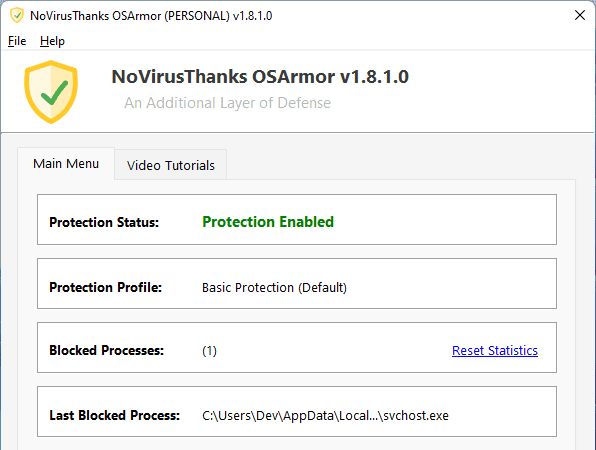Open the File menu
596x450 pixels.
(x=17, y=41)
